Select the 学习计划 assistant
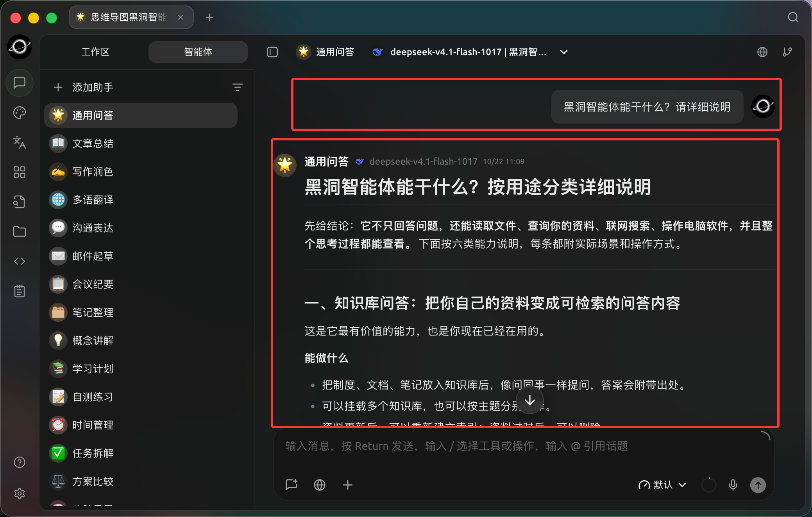812x517 pixels. pos(141,369)
